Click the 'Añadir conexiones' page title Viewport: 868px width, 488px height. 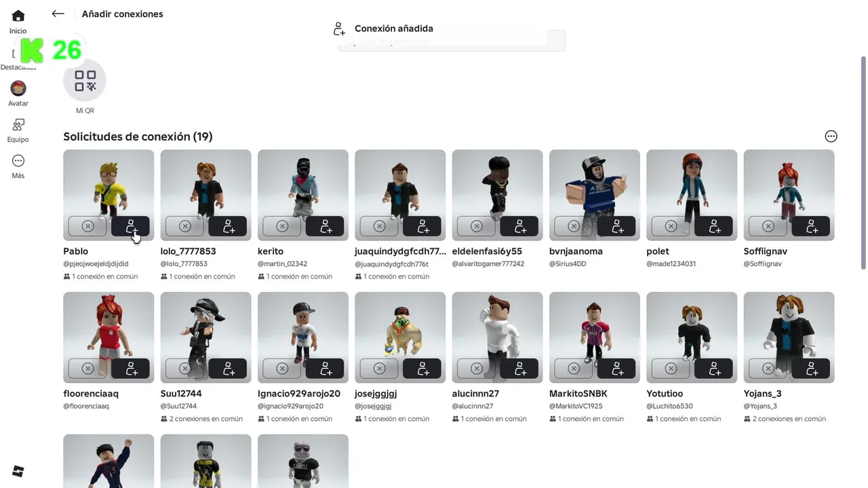[123, 14]
